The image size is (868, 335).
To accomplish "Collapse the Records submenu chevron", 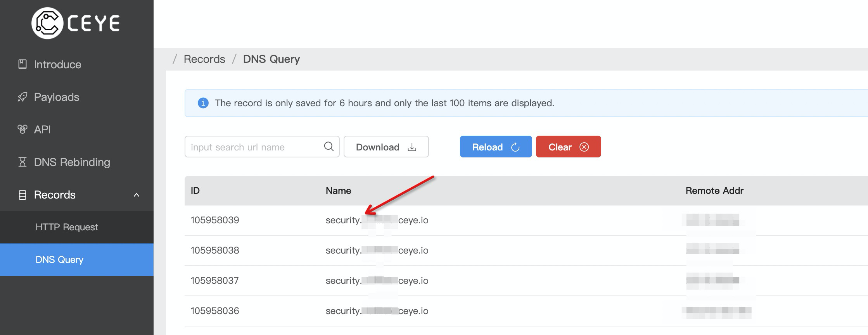I will [137, 195].
